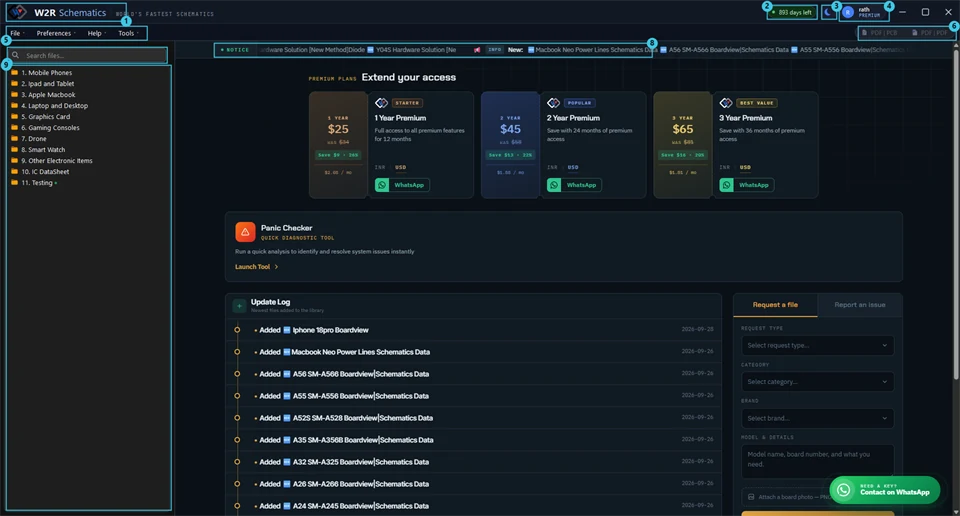Click the Model & Details text area
This screenshot has height=516, width=960.
pyautogui.click(x=817, y=462)
